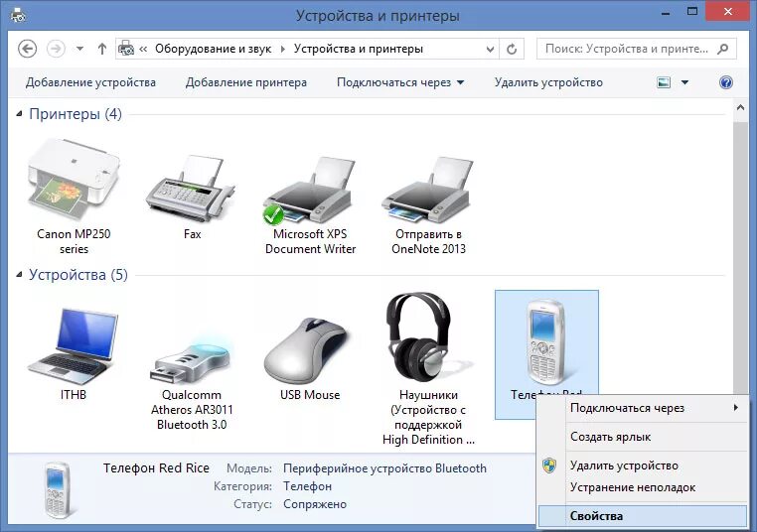This screenshot has height=532, width=757.
Task: Collapse the 'Принтеры (4)' group
Action: [x=19, y=114]
